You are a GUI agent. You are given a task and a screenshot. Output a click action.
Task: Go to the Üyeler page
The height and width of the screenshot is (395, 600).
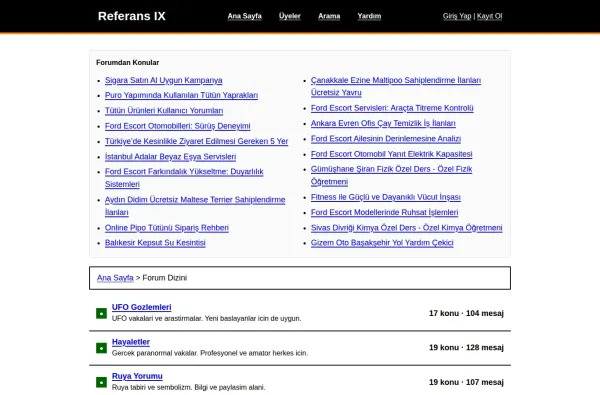(x=290, y=16)
